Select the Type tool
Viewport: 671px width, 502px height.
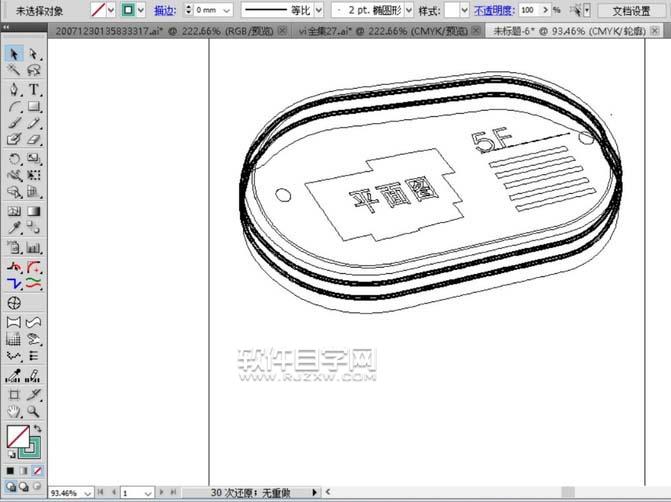(33, 89)
